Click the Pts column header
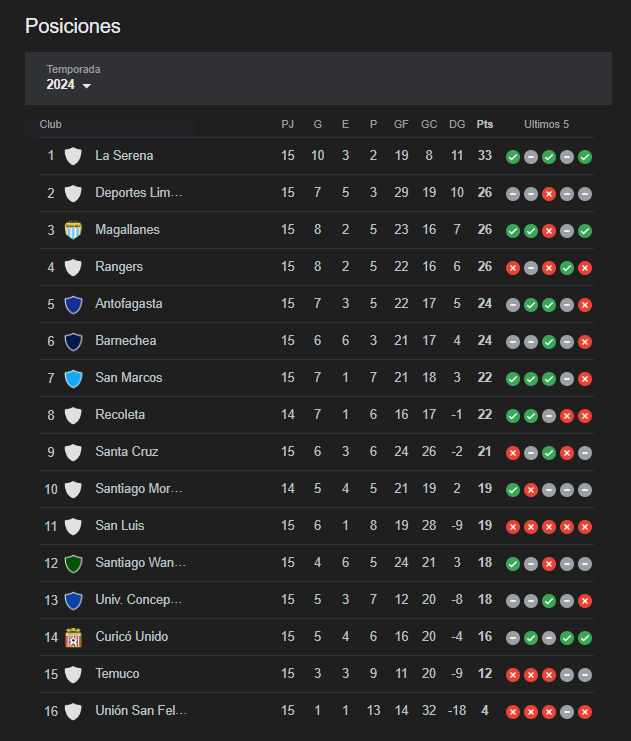631x741 pixels. [485, 124]
